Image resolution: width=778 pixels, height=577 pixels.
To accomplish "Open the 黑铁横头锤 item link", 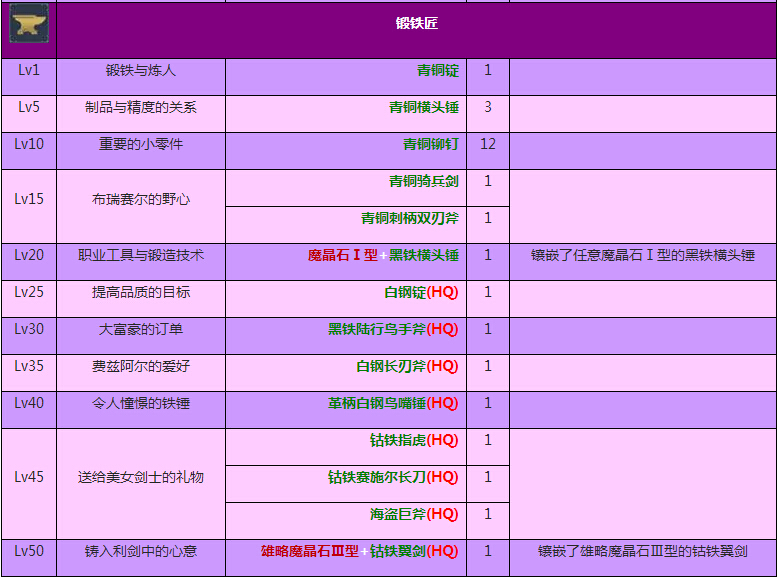I will (x=424, y=256).
